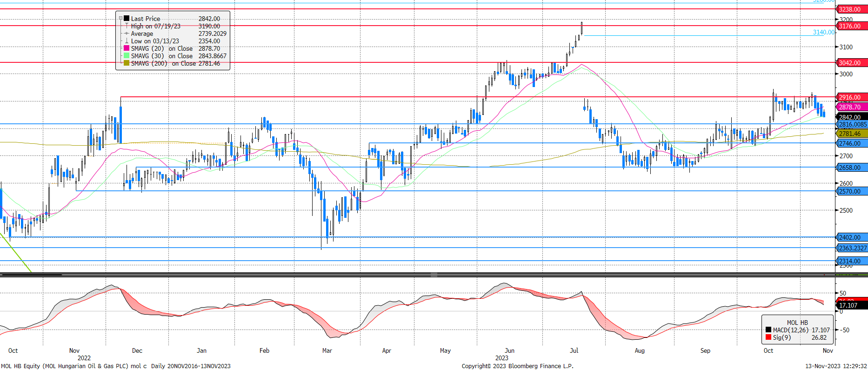Click the red 3176.00 price level tag
Screen dimensions: 868x370
pyautogui.click(x=852, y=26)
